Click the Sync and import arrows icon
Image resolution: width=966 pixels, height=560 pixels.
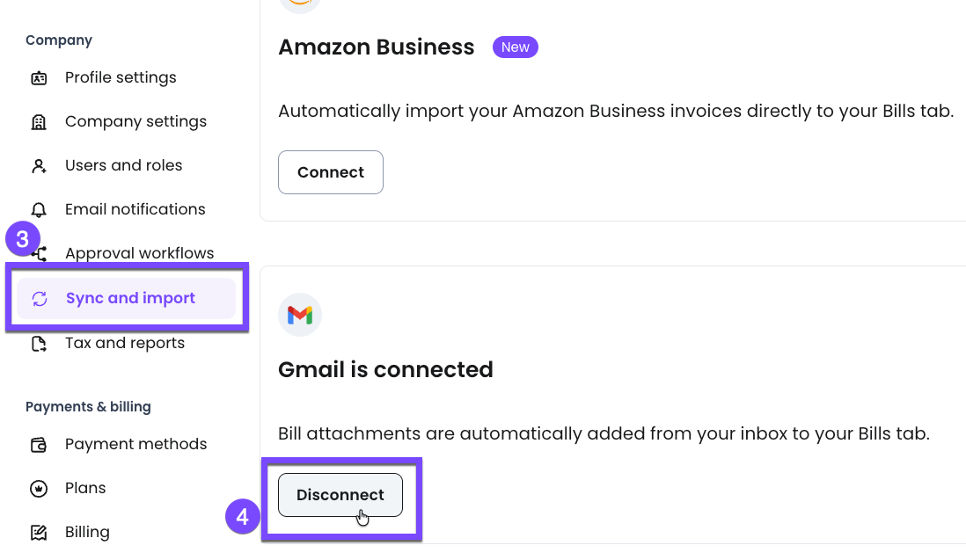point(40,299)
